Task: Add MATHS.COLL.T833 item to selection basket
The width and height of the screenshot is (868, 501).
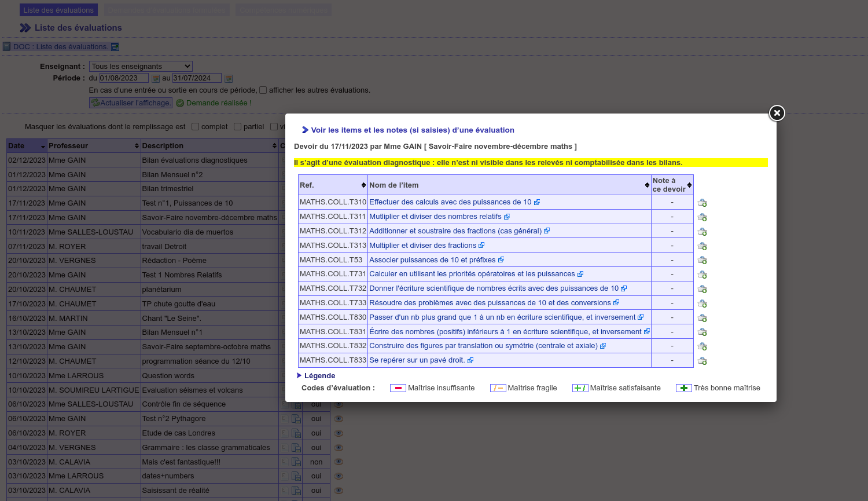Action: click(702, 361)
